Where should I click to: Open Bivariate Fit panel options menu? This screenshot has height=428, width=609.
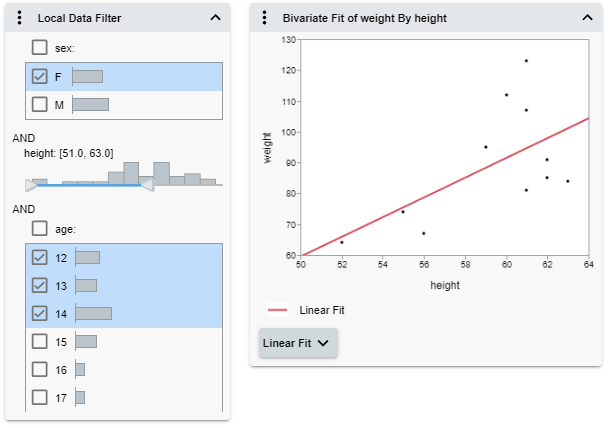coord(264,17)
